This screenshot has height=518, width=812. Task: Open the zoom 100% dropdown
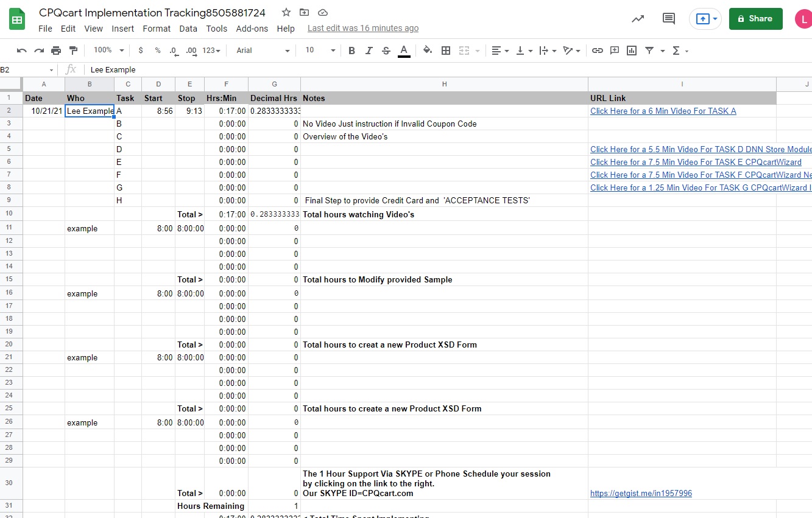(109, 51)
